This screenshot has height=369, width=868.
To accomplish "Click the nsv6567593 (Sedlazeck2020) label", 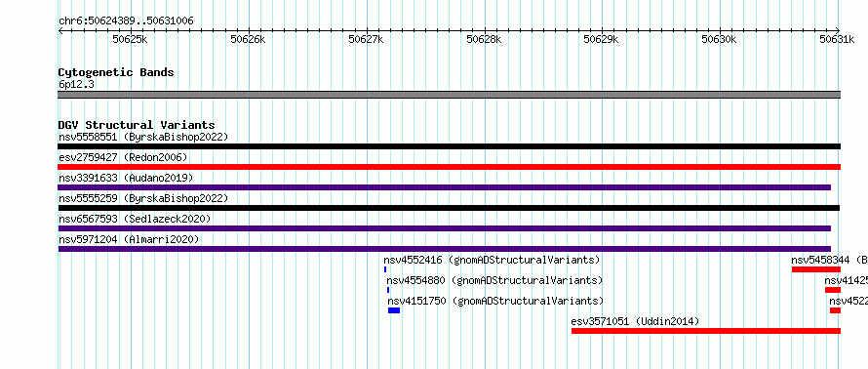I will coord(135,219).
